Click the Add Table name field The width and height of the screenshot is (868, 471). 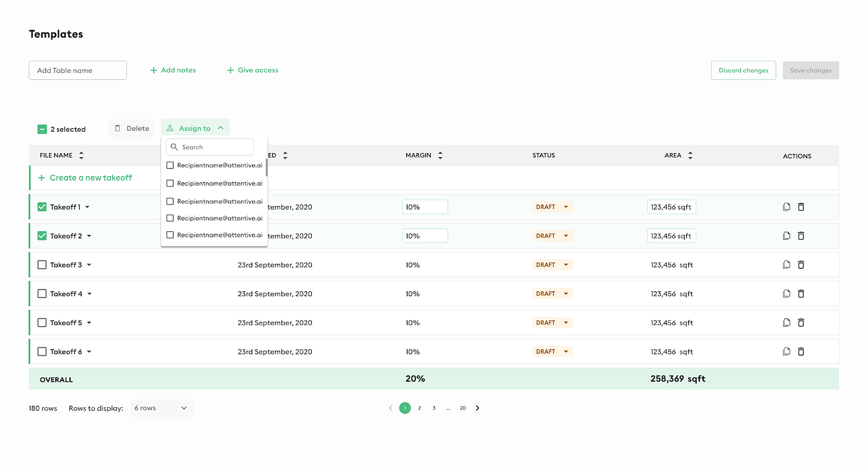(78, 70)
